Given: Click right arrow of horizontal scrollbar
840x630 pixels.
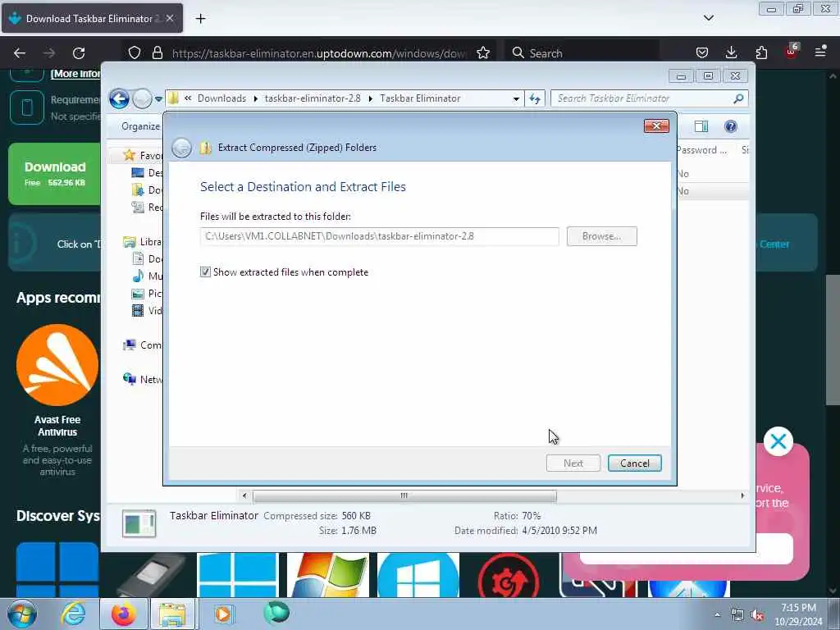Looking at the screenshot, I should point(742,496).
